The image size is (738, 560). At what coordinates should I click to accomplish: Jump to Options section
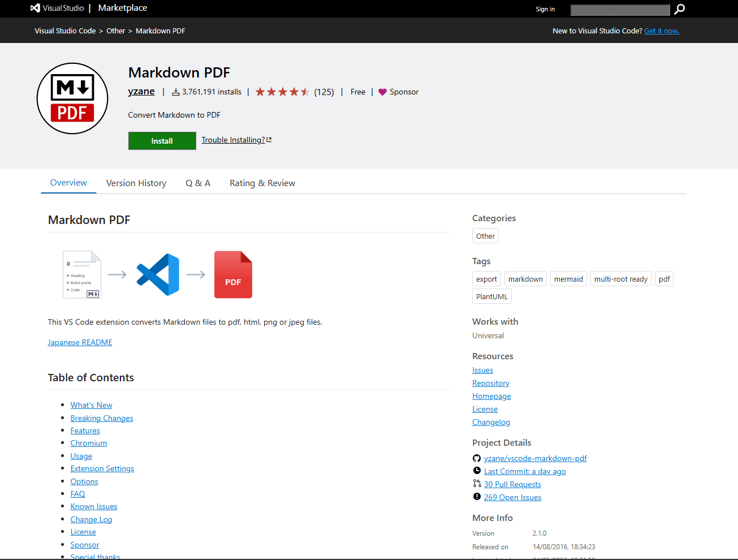[84, 481]
